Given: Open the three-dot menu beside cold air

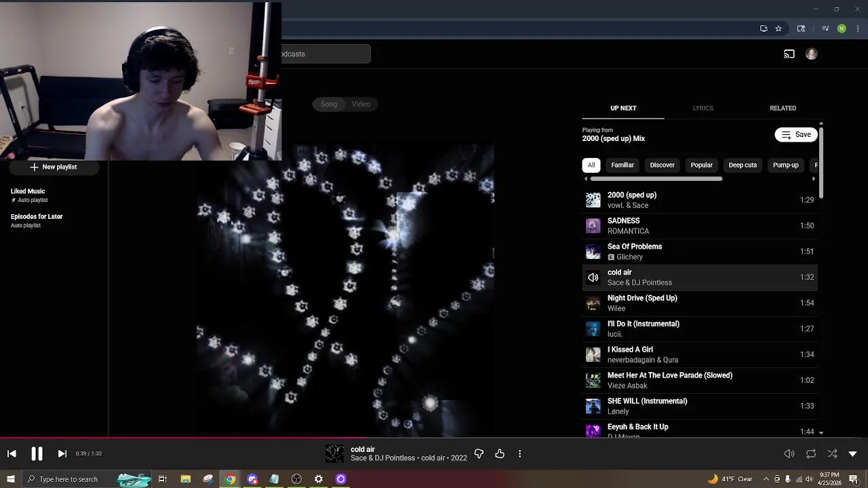Looking at the screenshot, I should (x=519, y=453).
